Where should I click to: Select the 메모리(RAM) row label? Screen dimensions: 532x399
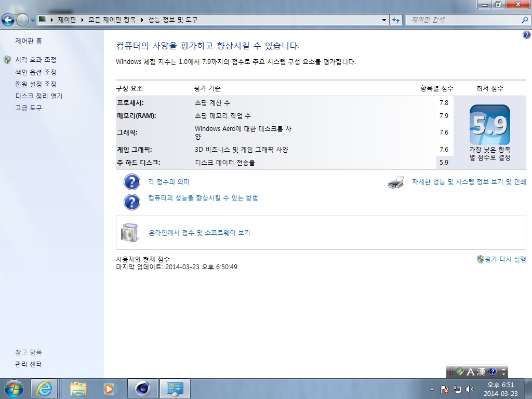pos(137,116)
